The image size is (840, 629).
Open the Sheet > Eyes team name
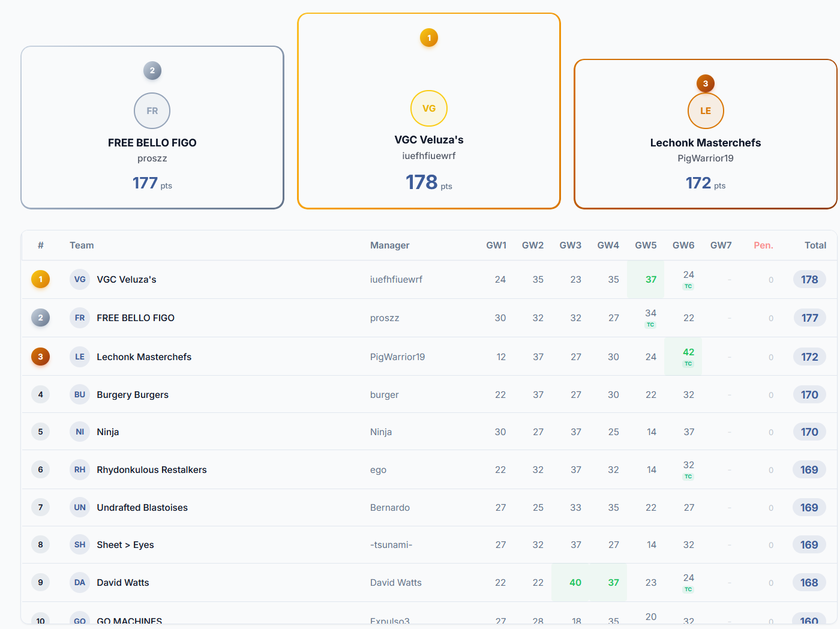(125, 545)
